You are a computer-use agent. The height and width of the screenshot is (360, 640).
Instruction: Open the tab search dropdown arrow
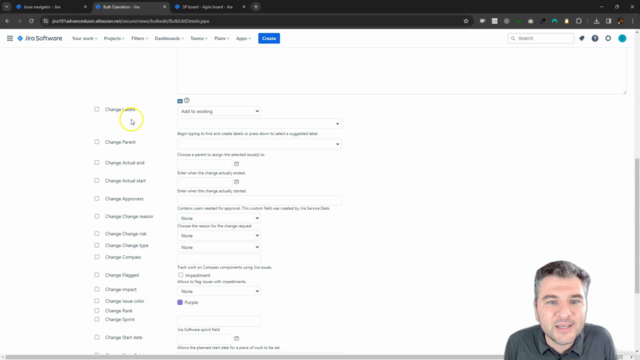pos(7,7)
